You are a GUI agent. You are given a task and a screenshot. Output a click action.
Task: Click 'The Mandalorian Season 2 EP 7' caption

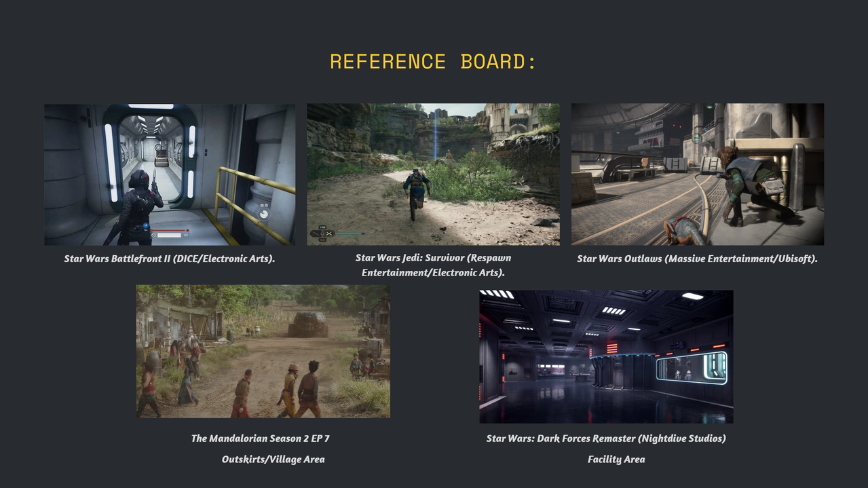coord(261,438)
